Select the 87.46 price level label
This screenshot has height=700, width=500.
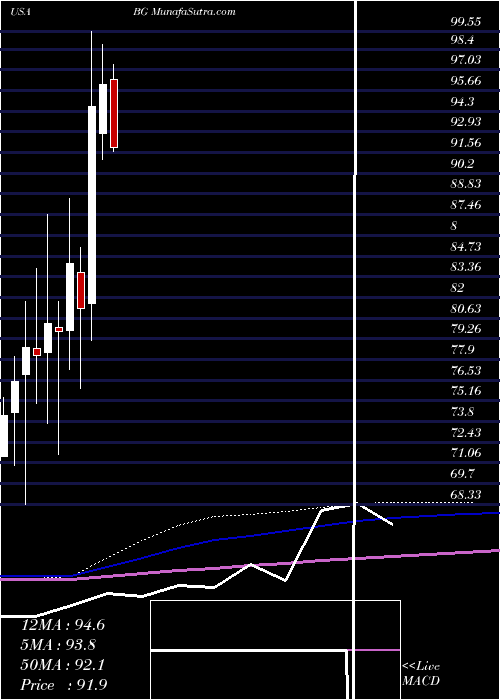pos(466,205)
